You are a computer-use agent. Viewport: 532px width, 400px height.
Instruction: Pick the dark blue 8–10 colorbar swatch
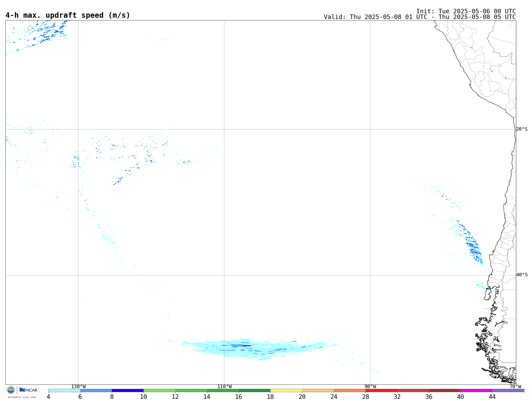(x=128, y=391)
